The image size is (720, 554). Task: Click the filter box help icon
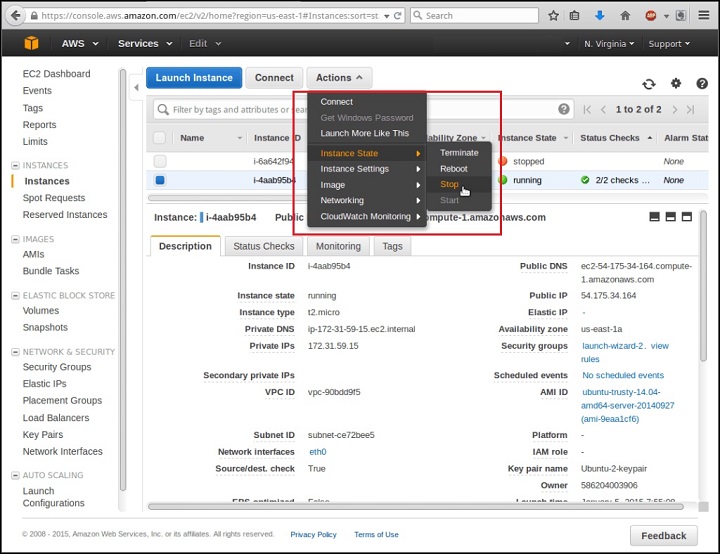(x=563, y=109)
